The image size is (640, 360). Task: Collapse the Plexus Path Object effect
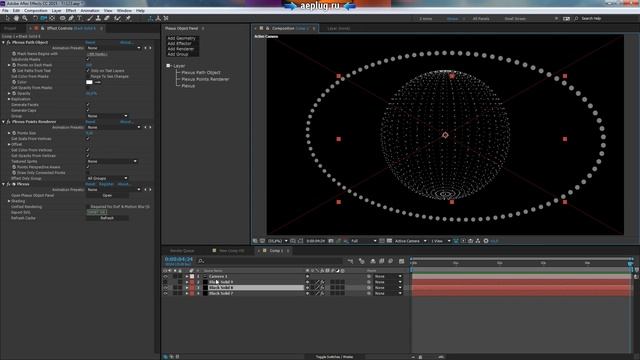(4, 42)
